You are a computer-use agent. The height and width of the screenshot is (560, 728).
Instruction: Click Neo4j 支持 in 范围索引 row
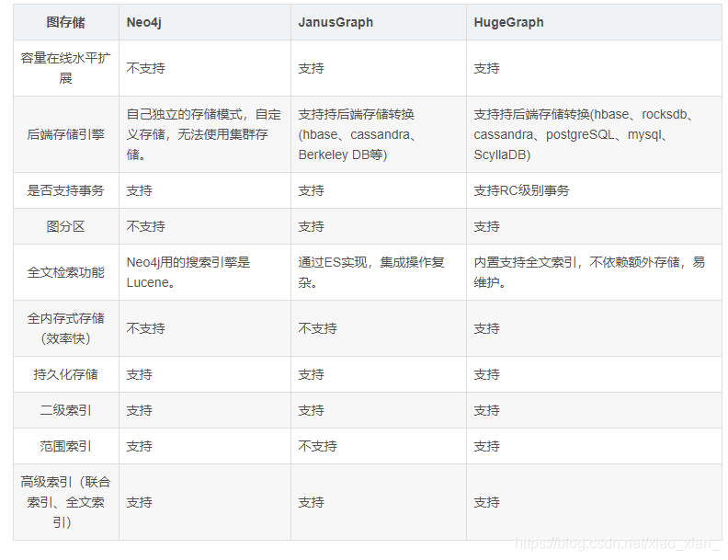pos(140,446)
